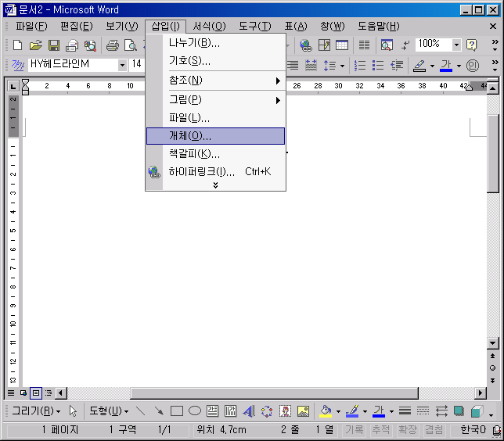Click the yellow fill color bucket
This screenshot has width=504, height=441.
click(x=326, y=411)
